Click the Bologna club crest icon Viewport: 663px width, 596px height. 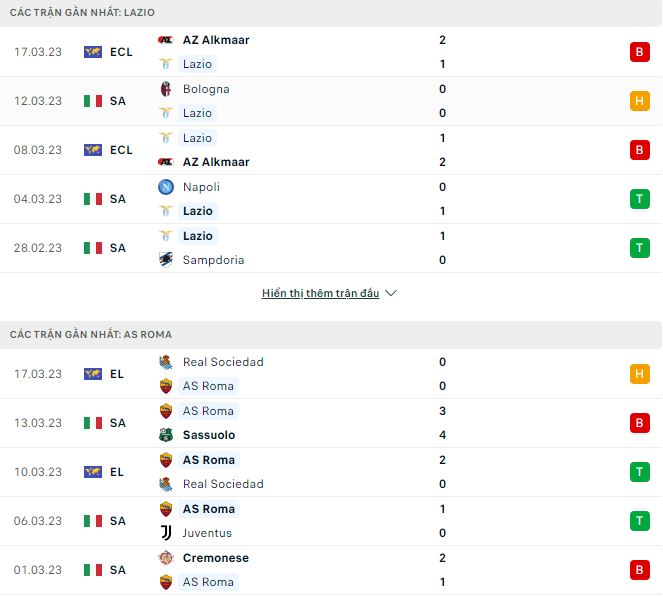coord(166,89)
